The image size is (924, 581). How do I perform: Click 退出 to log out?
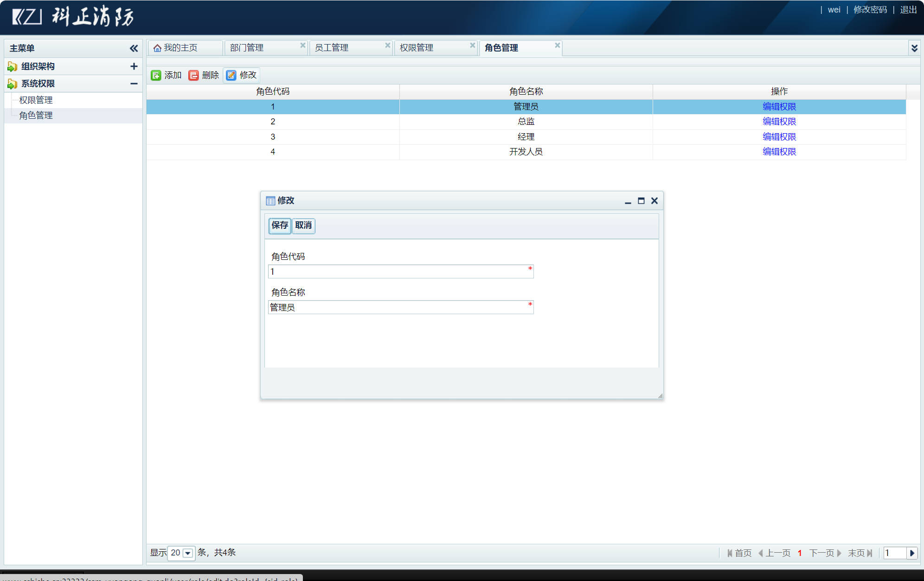tap(908, 9)
